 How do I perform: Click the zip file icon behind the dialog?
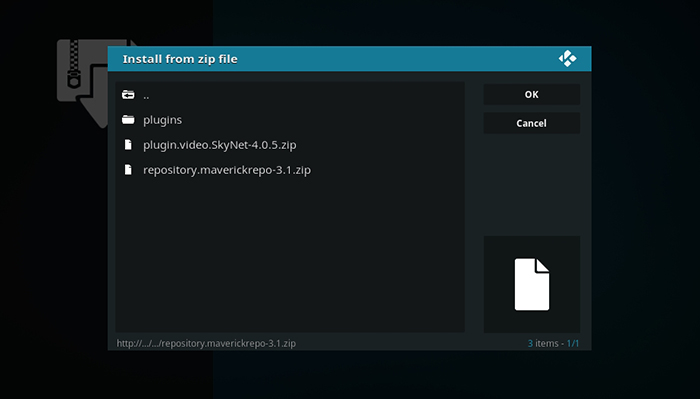[x=82, y=83]
